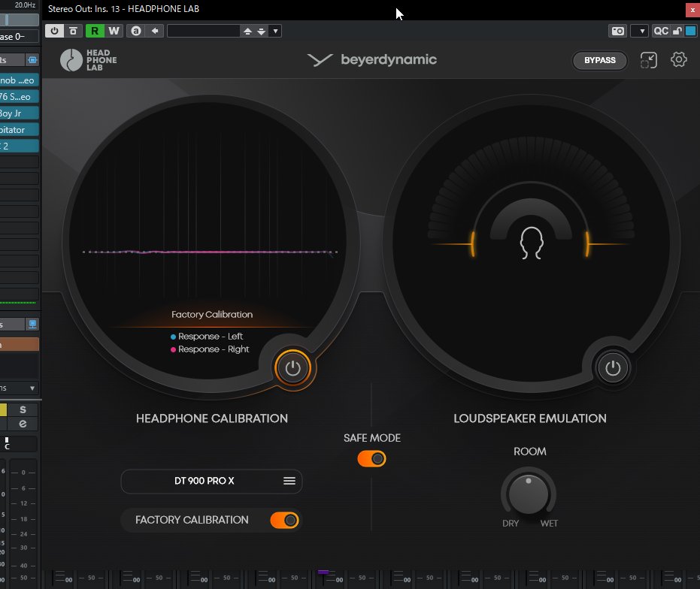This screenshot has height=589, width=700.
Task: Toggle the W write automation button
Action: point(114,31)
